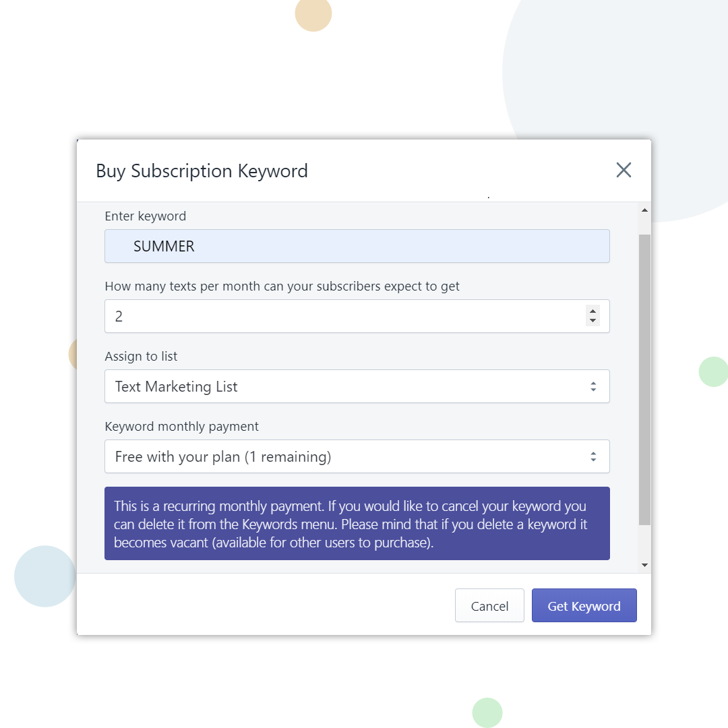Click the stepper's down arrow to decrease texts
Image resolution: width=728 pixels, height=728 pixels.
(x=593, y=321)
